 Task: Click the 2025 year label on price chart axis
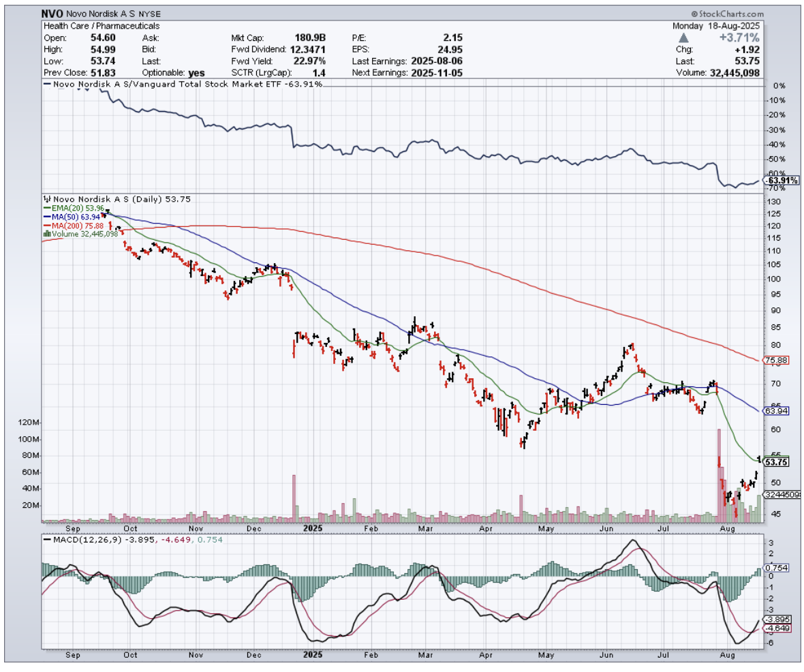click(x=312, y=528)
